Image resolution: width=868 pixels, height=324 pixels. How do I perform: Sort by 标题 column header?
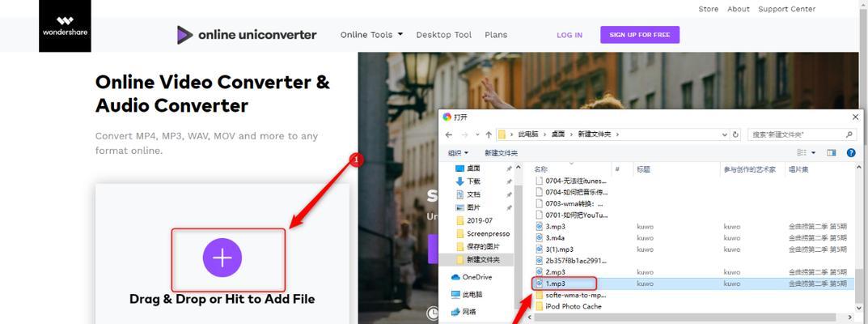pos(643,169)
